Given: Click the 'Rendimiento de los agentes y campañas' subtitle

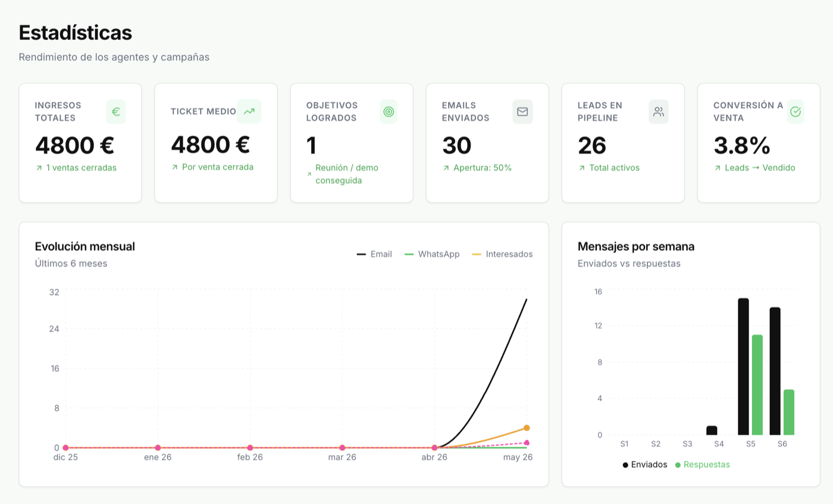Looking at the screenshot, I should tap(114, 57).
